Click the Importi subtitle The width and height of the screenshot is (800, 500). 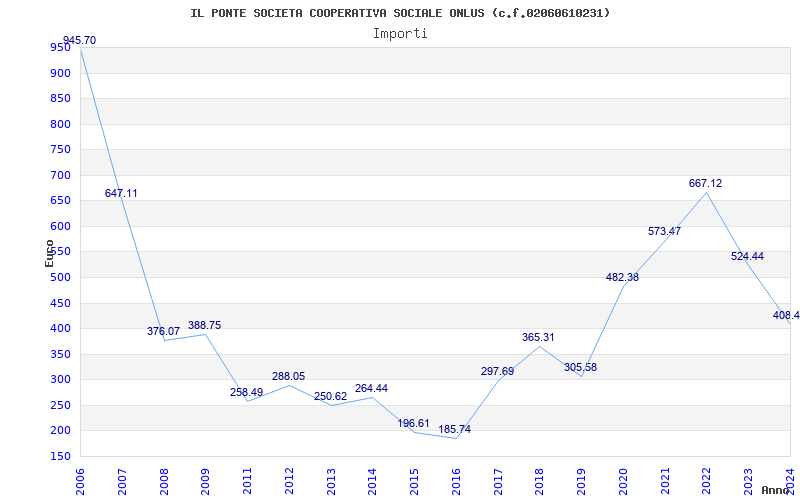[x=400, y=34]
